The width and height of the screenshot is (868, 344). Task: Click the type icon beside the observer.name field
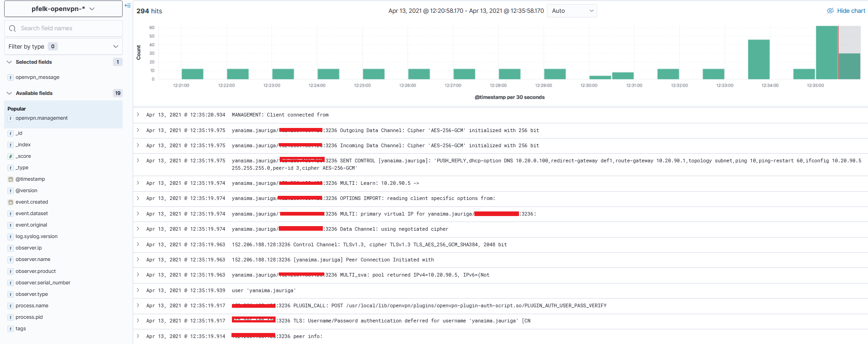[11, 260]
